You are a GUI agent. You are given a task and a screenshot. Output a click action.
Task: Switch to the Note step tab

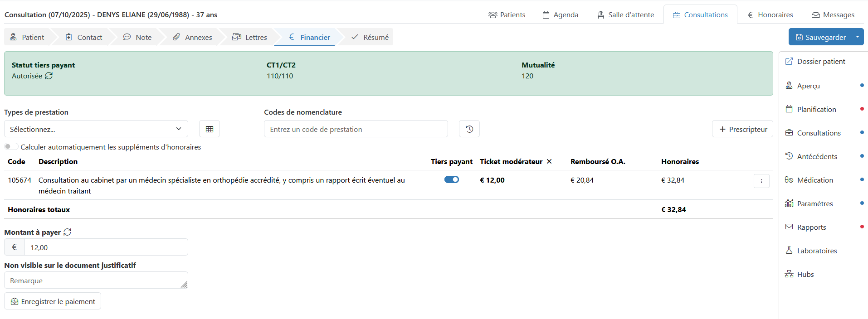click(137, 37)
